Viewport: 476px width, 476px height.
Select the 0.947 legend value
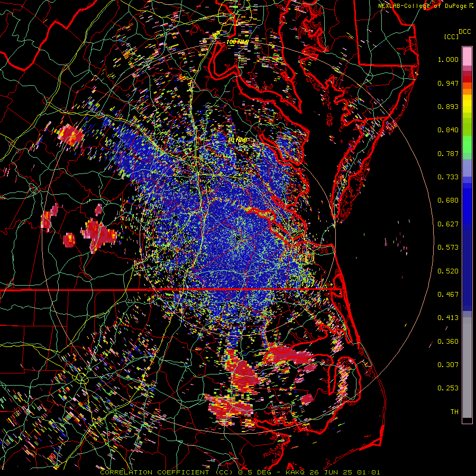pos(448,83)
